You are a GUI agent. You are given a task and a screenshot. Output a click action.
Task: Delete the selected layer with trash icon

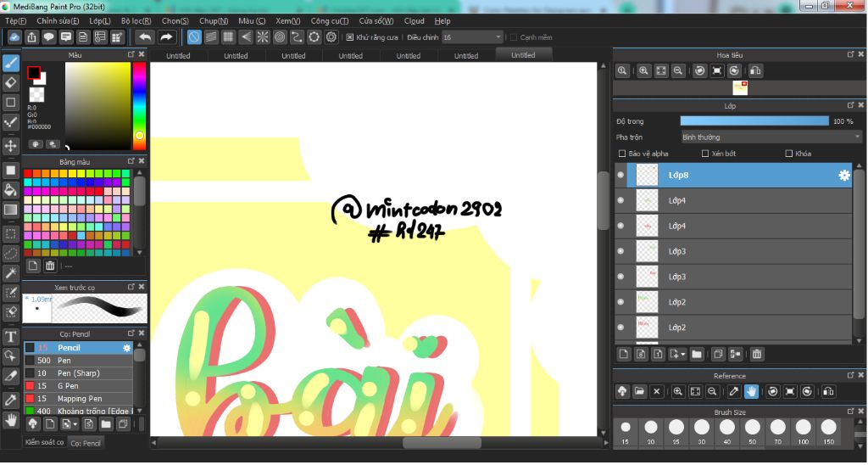point(757,354)
